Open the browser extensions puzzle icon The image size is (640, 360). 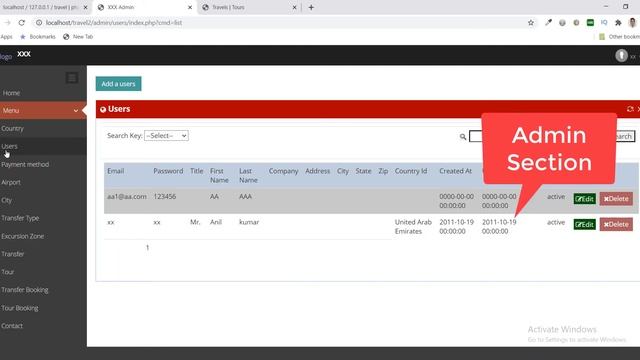[618, 23]
